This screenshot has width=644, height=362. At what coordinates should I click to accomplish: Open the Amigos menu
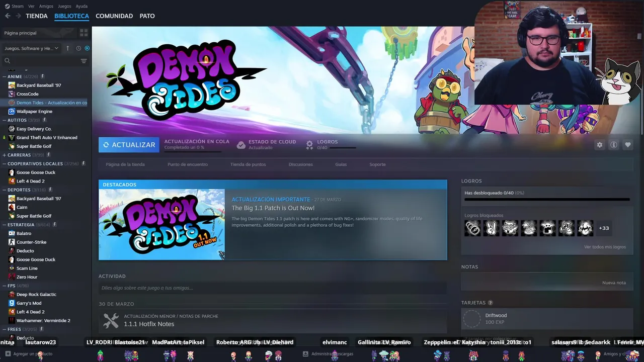tap(46, 6)
